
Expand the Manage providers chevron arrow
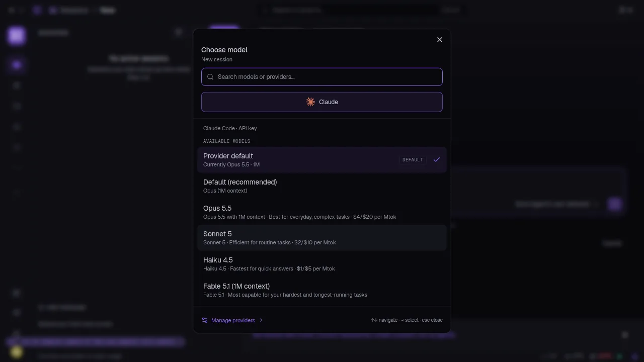point(261,320)
